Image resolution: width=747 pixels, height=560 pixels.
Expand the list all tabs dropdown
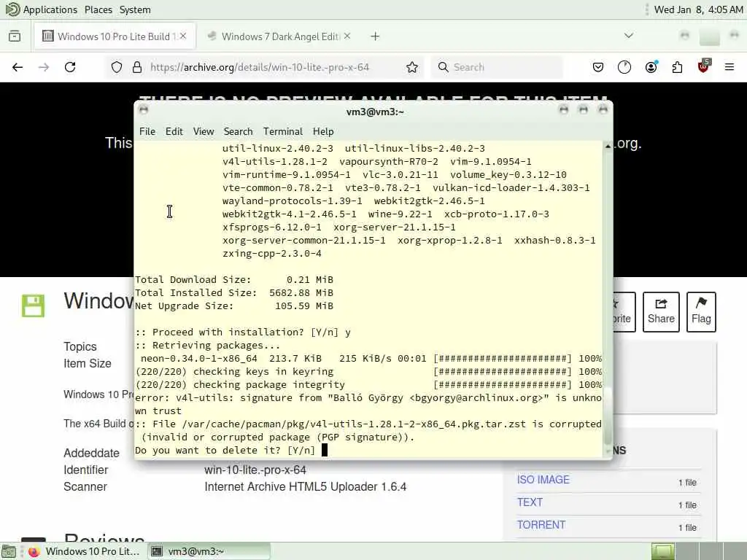click(628, 36)
